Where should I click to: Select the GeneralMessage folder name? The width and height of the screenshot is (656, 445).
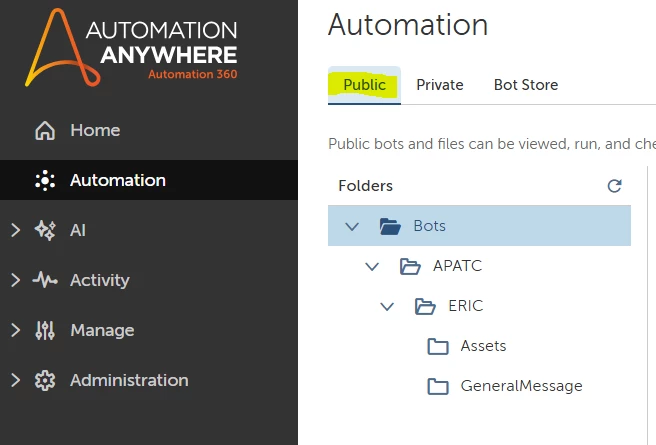coord(521,386)
